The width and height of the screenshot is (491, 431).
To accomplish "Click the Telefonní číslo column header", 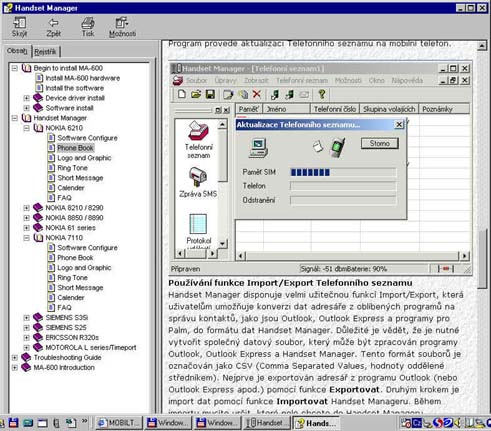I will (335, 109).
